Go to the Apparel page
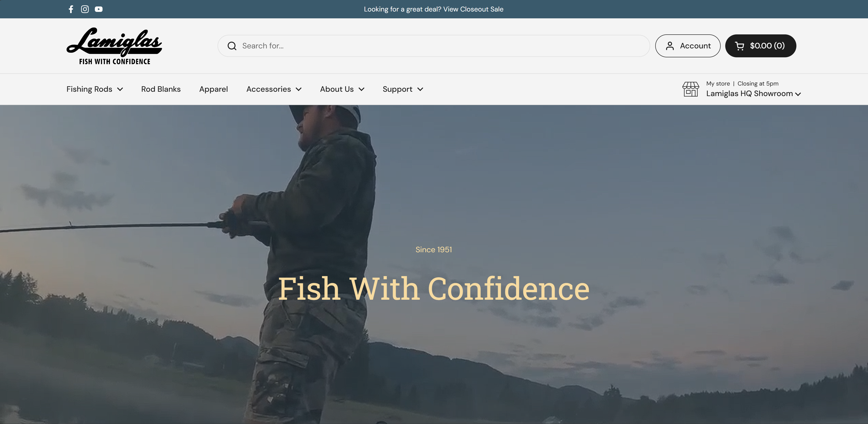Screen dimensions: 868x424 point(213,89)
